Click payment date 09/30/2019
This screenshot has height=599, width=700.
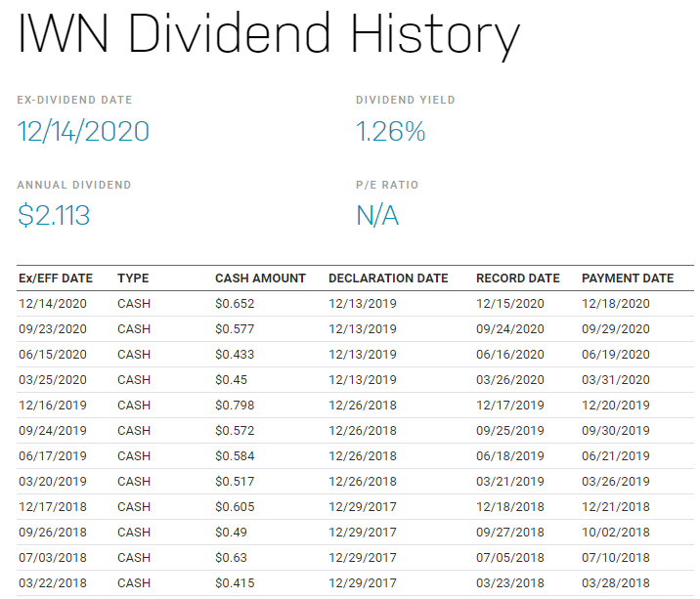(x=616, y=431)
